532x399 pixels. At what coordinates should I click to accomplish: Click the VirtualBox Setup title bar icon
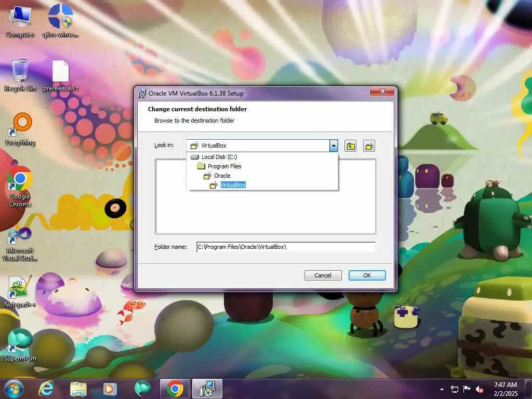[x=142, y=94]
